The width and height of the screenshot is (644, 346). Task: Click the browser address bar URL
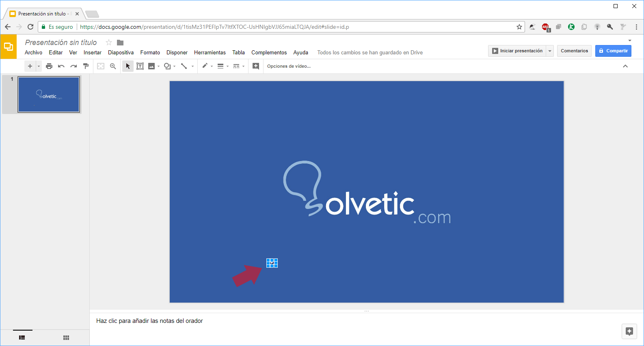coord(214,27)
